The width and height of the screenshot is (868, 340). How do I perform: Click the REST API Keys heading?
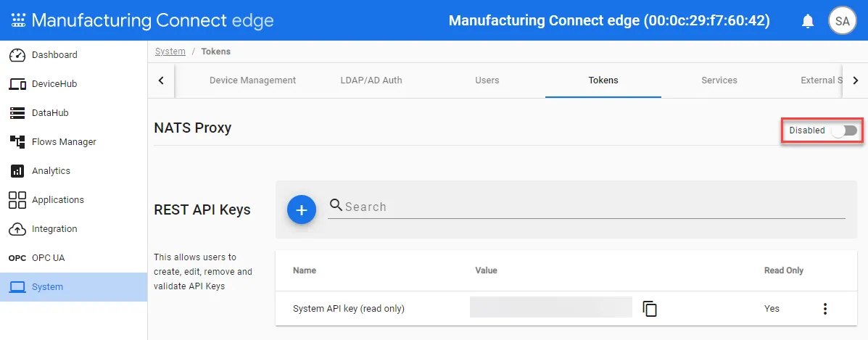coord(202,210)
